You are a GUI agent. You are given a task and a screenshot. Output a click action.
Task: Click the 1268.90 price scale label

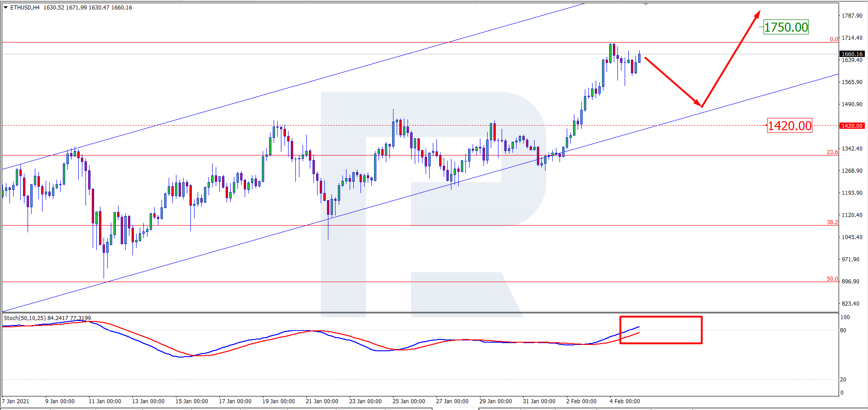(x=852, y=171)
